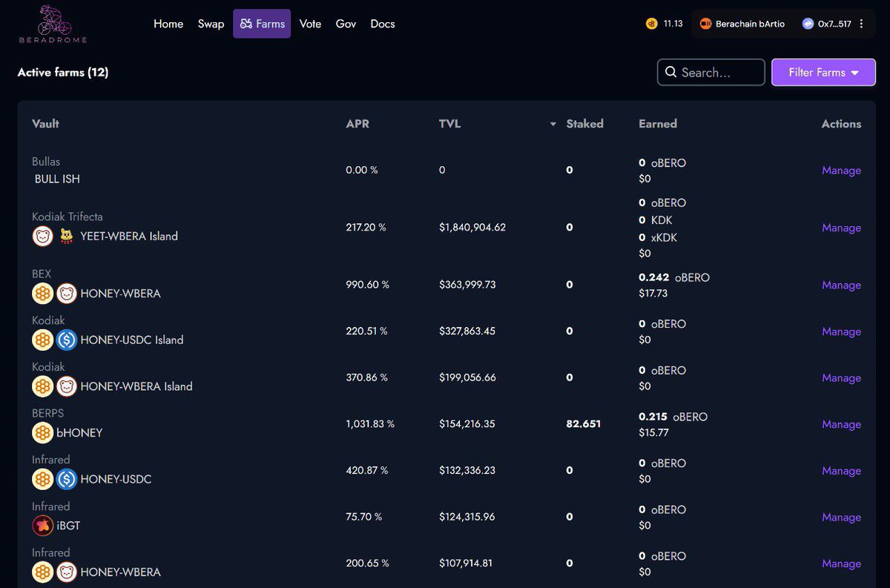Click the bear token icon for YEET-WBERA Island

[42, 237]
